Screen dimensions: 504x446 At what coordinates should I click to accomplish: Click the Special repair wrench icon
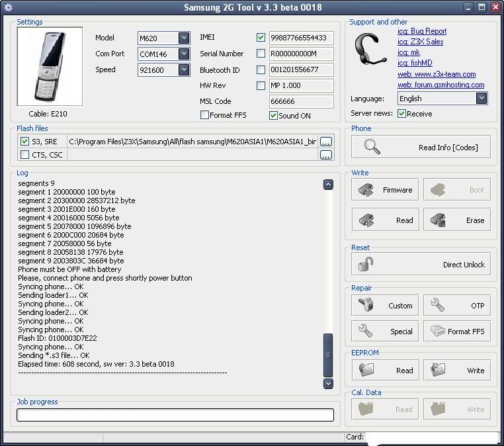[366, 331]
